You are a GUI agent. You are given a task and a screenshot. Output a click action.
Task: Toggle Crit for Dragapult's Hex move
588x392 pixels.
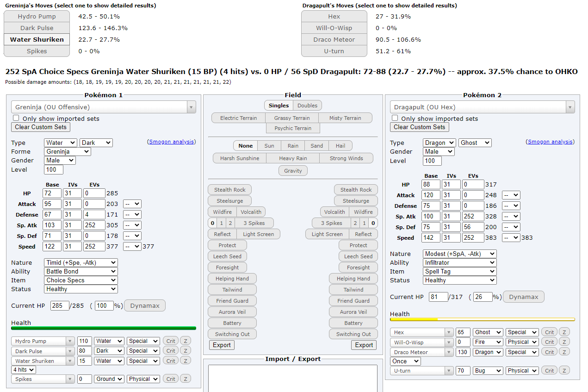549,332
